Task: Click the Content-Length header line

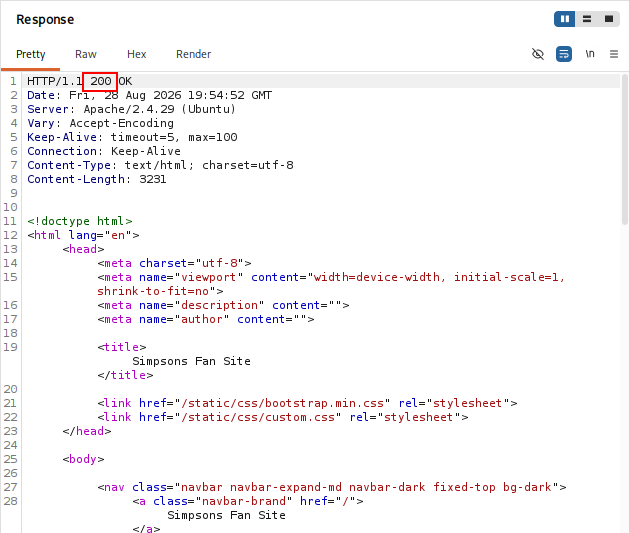Action: pos(97,179)
